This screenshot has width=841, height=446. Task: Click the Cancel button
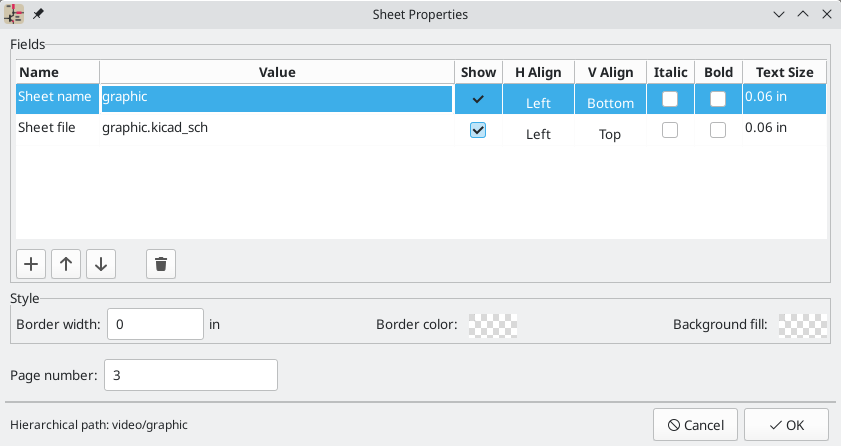tap(695, 425)
